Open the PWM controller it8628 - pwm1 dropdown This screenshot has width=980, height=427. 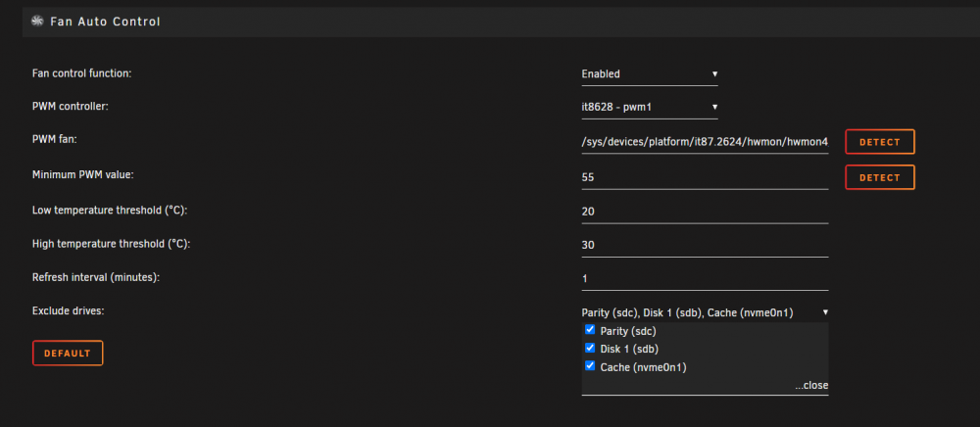click(x=650, y=108)
